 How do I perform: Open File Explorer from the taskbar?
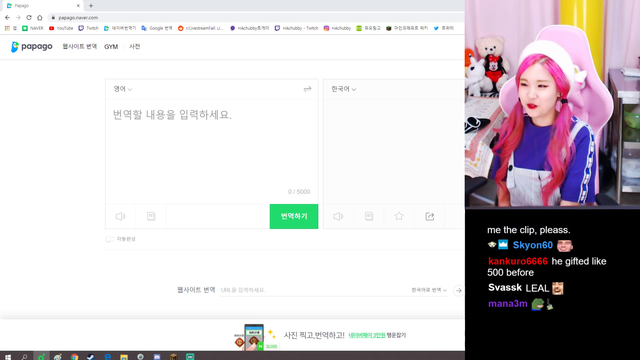click(124, 357)
